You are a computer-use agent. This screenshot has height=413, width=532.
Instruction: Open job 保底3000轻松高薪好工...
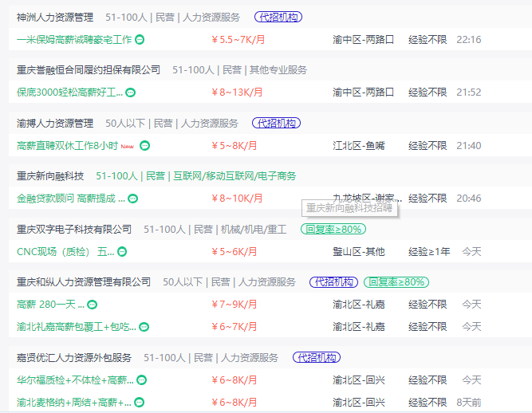(69, 92)
